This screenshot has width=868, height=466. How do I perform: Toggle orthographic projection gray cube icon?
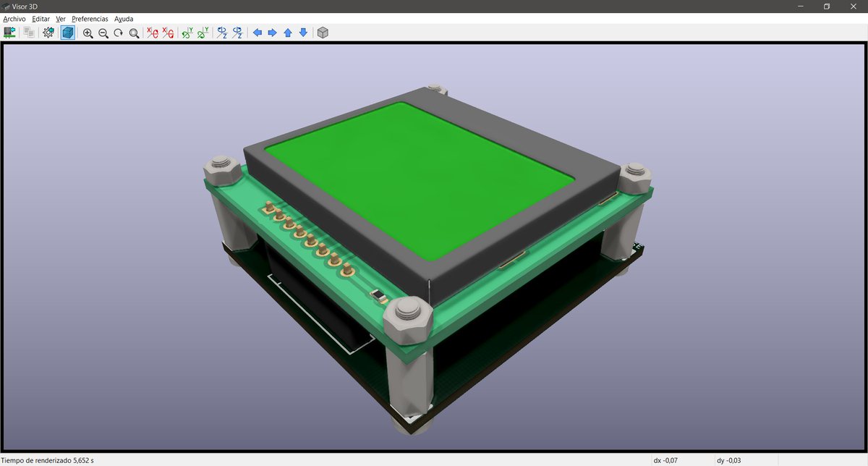click(x=323, y=33)
